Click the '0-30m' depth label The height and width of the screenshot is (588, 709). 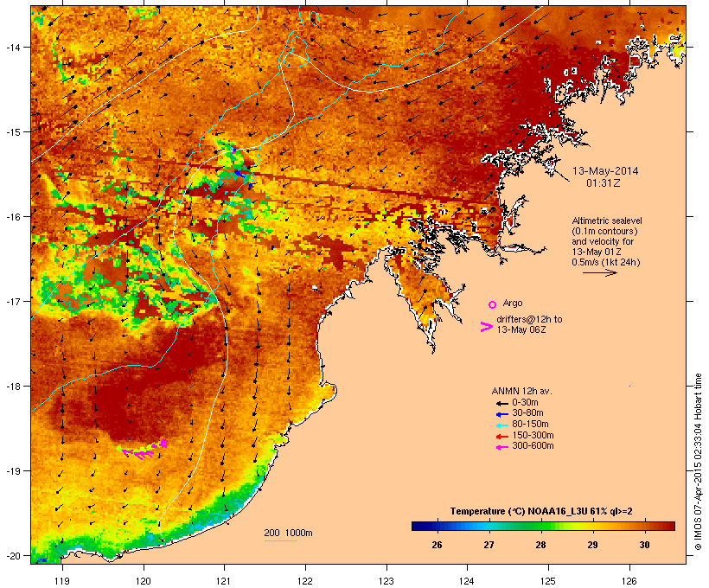tap(525, 402)
